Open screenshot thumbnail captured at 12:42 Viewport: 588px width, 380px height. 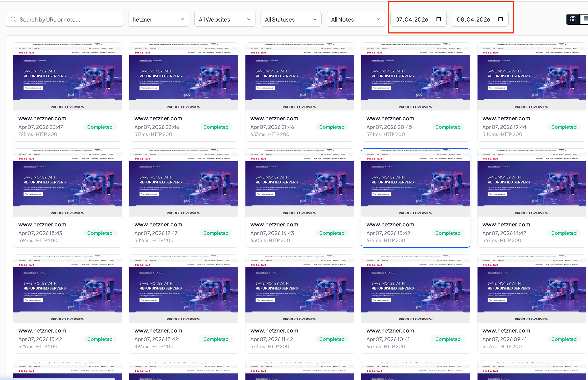coord(184,289)
